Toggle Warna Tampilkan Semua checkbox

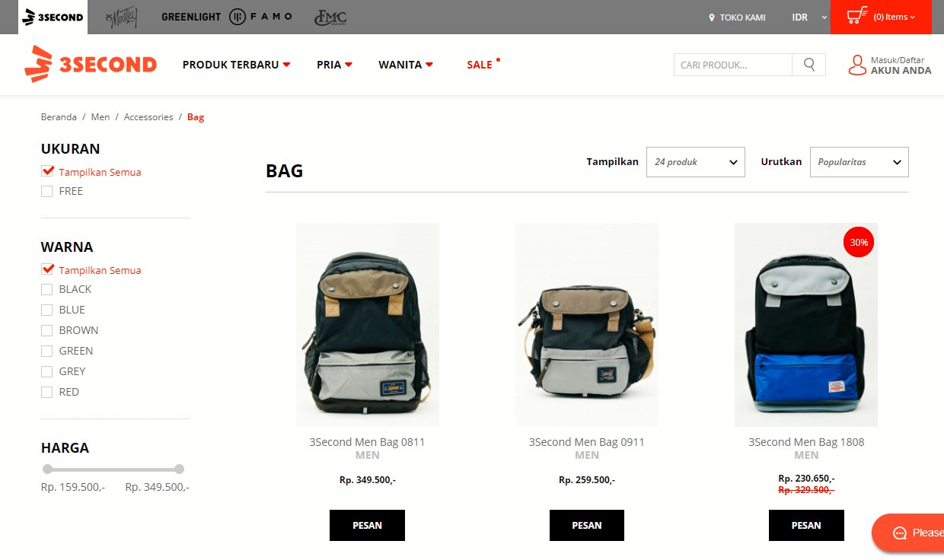pyautogui.click(x=47, y=270)
